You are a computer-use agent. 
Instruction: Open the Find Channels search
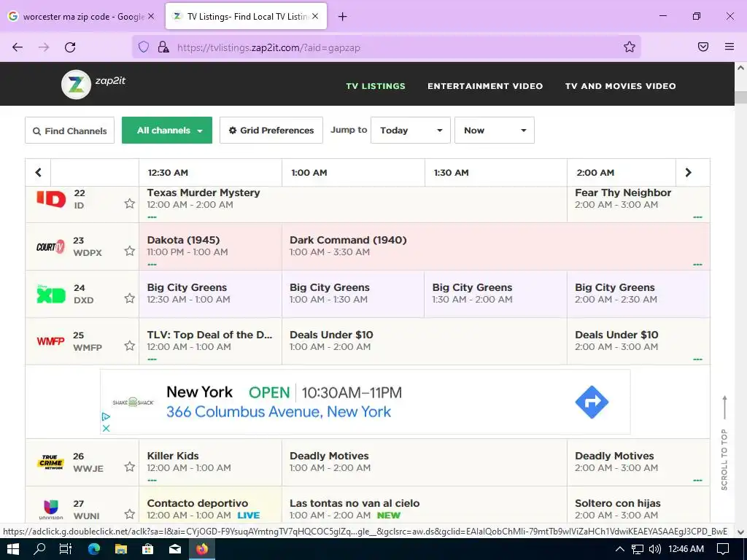click(x=69, y=131)
